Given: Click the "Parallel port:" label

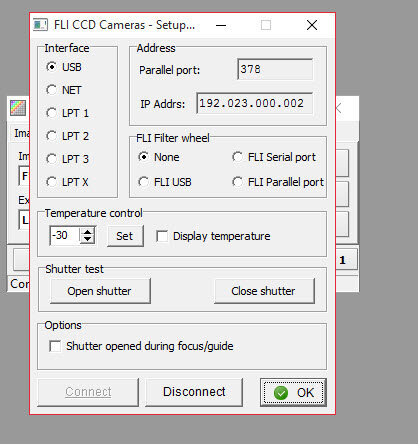Looking at the screenshot, I should pyautogui.click(x=169, y=70).
